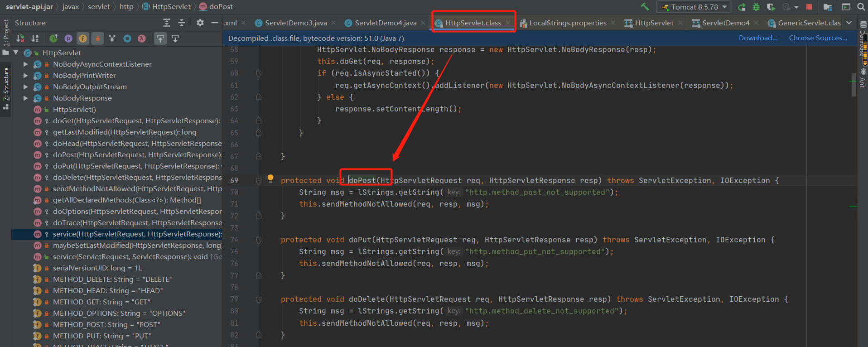
Task: Toggle show inherited members in Structure
Action: pos(53,39)
